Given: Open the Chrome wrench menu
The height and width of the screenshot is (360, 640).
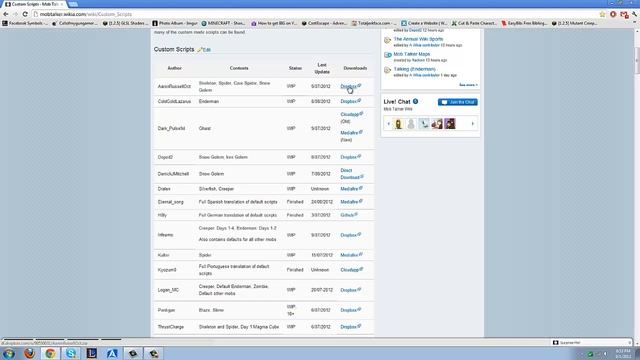Looking at the screenshot, I should click(x=634, y=14).
